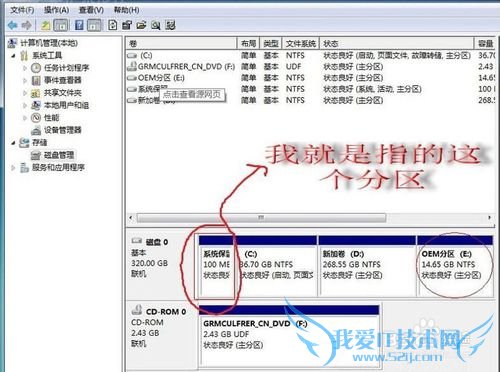The image size is (500, 372).
Task: Expand the 服务和应用程序 node
Action: tap(13, 168)
